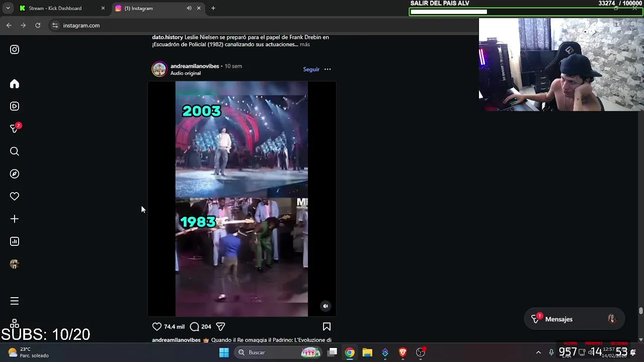Open the Explore compass icon
Image resolution: width=644 pixels, height=362 pixels.
15,174
